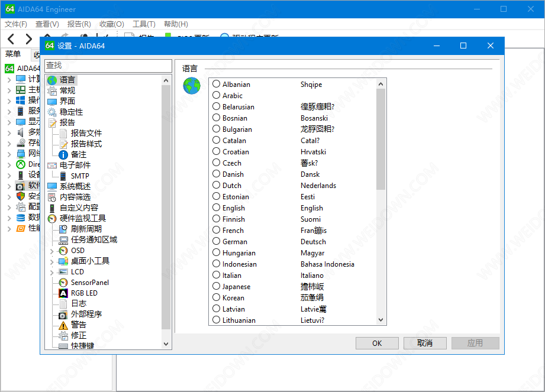Open the 报告样式 pencil page icon
Image resolution: width=545 pixels, height=392 pixels.
pos(63,144)
